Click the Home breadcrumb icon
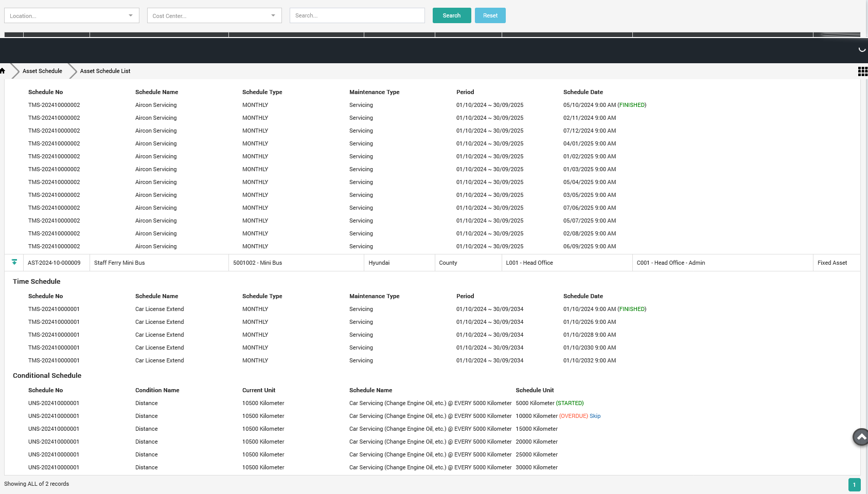This screenshot has width=868, height=494. pos(3,71)
